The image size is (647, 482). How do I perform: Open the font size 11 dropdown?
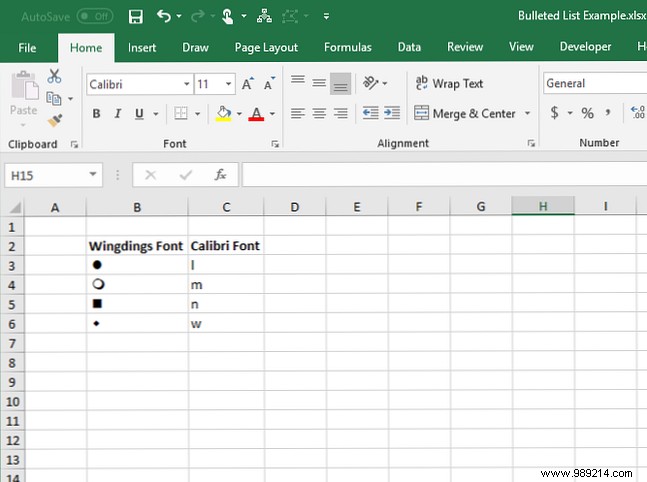point(228,84)
